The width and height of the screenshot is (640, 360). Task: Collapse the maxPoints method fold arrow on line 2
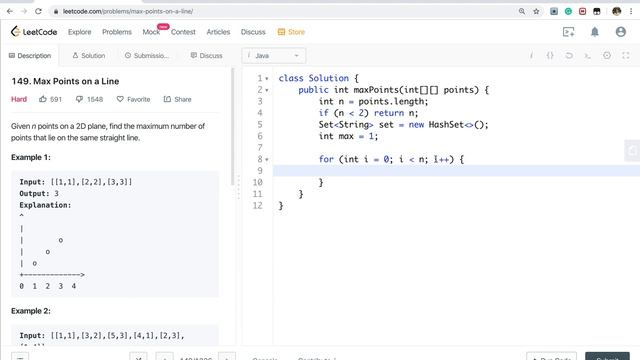click(267, 90)
